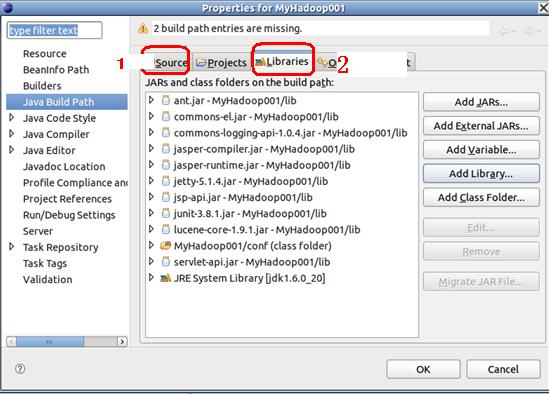Click the commons-el.jar jar icon
The width and height of the screenshot is (549, 395).
point(166,117)
